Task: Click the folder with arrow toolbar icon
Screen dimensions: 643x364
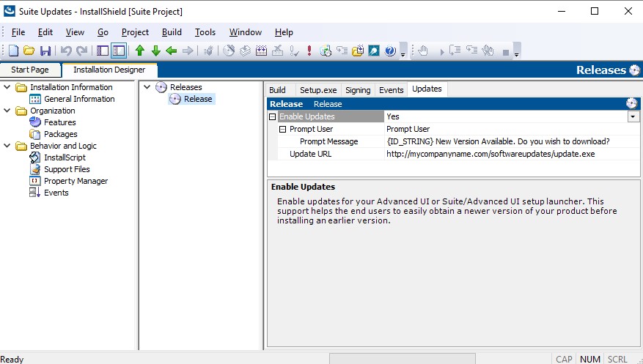Action: tap(358, 51)
